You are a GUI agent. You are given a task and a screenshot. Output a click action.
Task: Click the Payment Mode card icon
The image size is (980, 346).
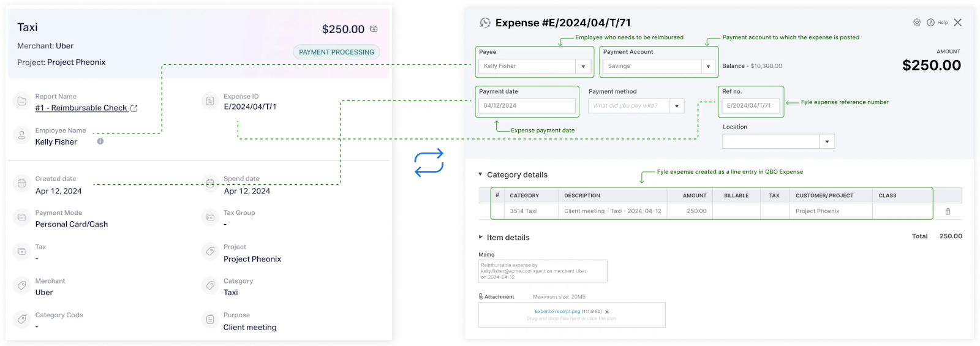point(22,217)
